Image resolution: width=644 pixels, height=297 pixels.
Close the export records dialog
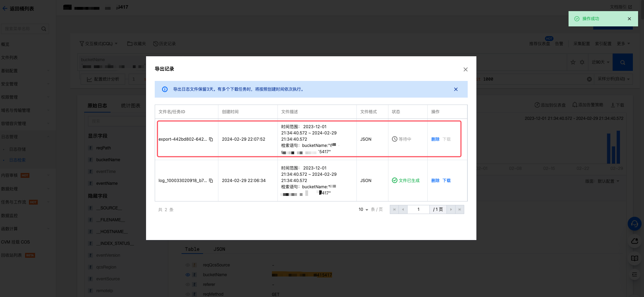[x=465, y=69]
